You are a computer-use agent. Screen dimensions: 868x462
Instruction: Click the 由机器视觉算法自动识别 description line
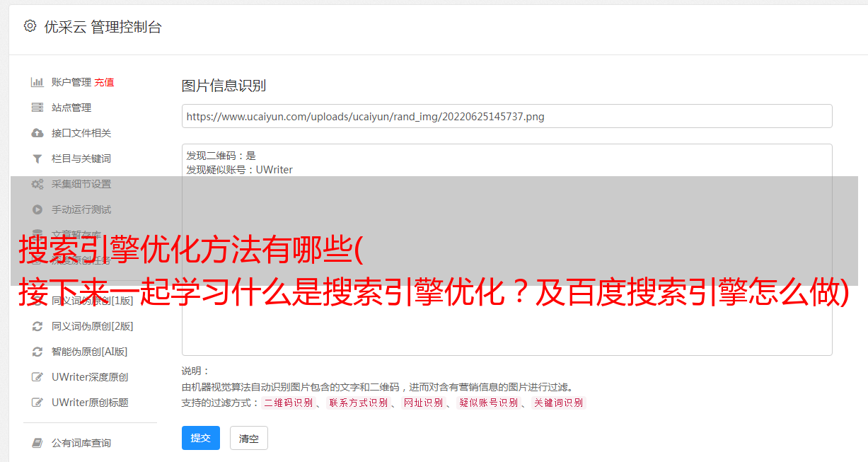(x=377, y=387)
